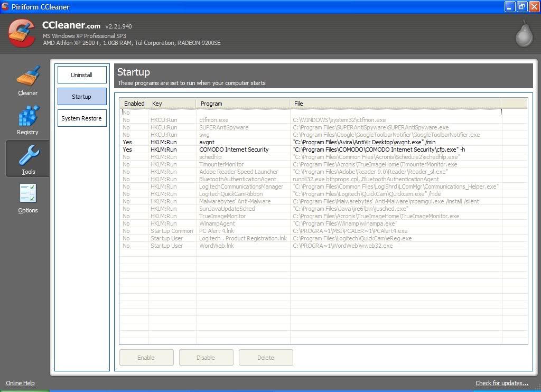Open the Cleaner section broom icon
This screenshot has height=392, width=541.
tap(28, 77)
